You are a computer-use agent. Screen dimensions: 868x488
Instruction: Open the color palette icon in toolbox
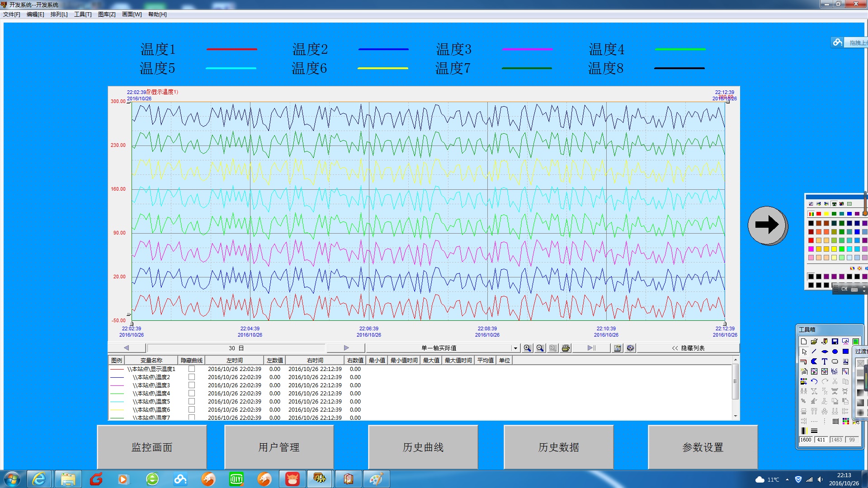point(845,421)
